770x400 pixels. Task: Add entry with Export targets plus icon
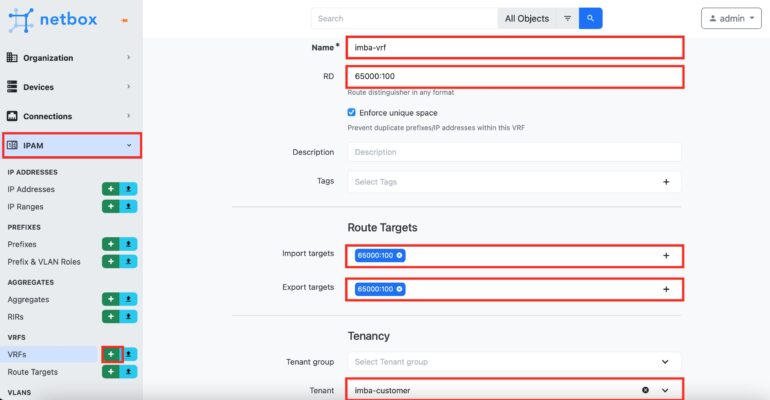[666, 289]
